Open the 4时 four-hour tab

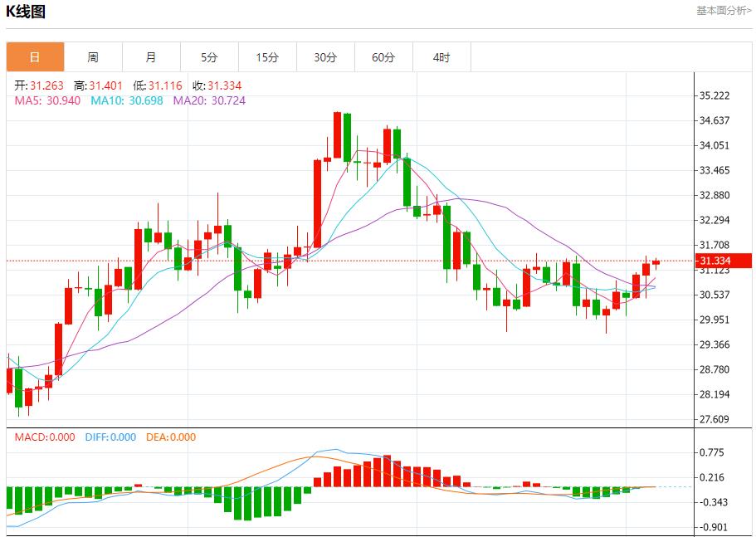click(441, 57)
